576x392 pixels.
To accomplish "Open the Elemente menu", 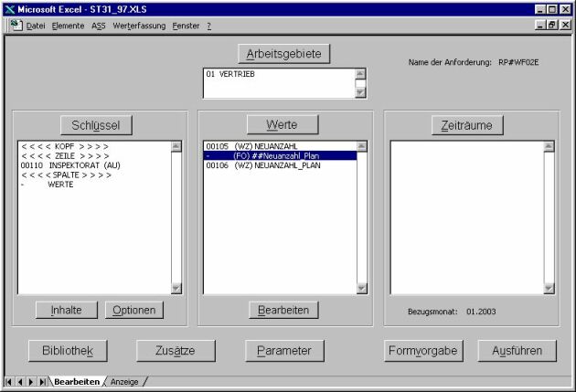I will pos(69,25).
